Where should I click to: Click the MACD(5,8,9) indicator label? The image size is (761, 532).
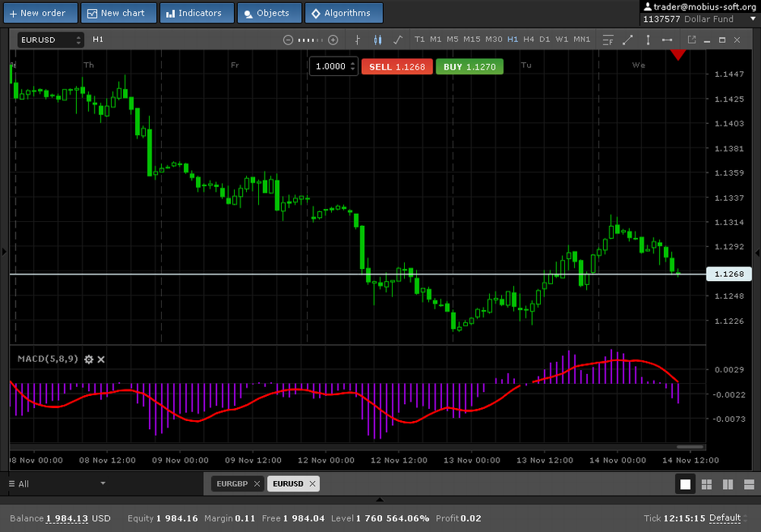pos(48,359)
